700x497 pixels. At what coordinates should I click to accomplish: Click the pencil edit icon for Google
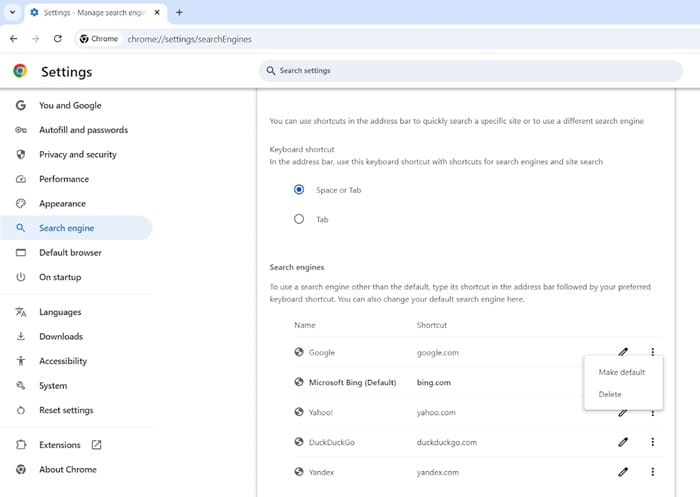[623, 352]
